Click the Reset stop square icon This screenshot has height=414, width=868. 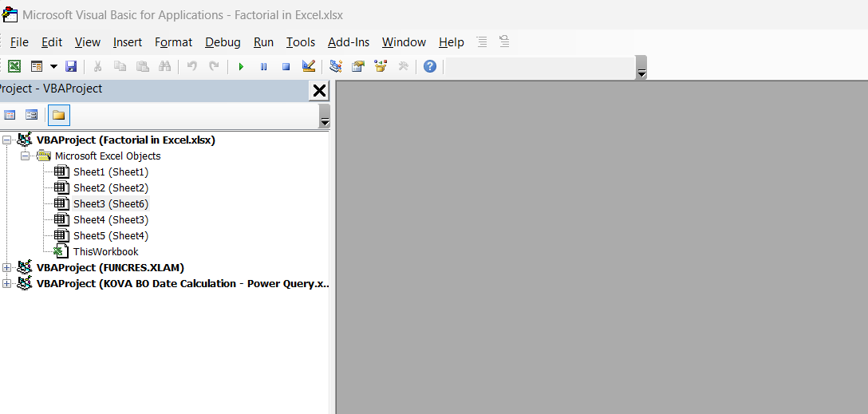click(x=286, y=67)
